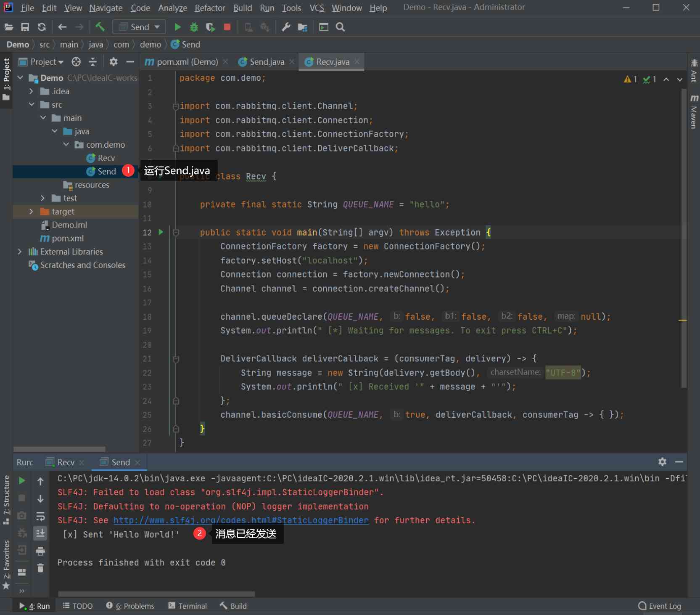The image size is (700, 615).
Task: Open the Refactor menu
Action: (x=210, y=8)
